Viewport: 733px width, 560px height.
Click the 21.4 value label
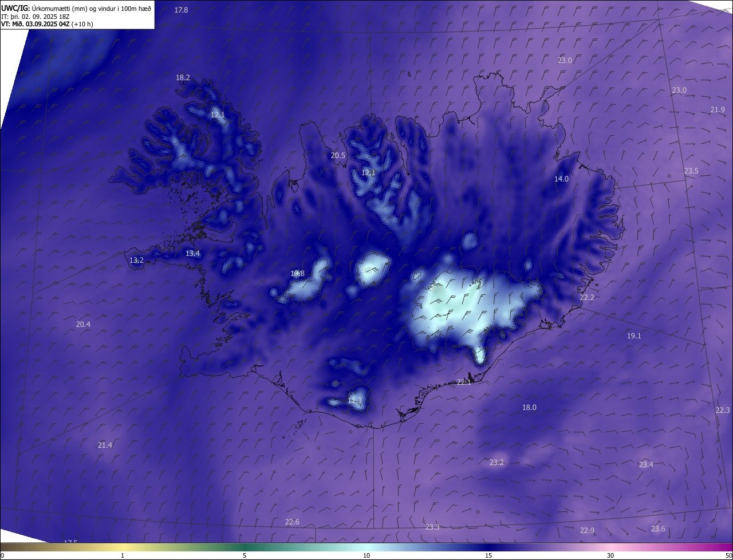click(105, 445)
